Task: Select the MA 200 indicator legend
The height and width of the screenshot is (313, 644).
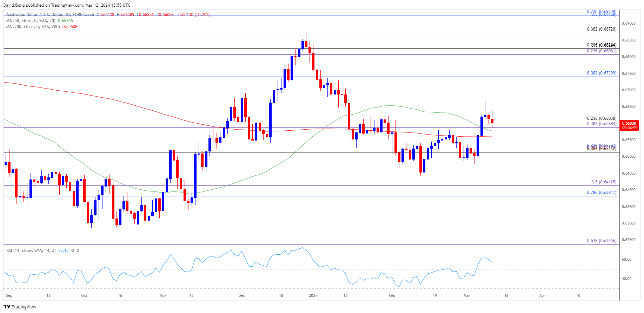Action: 33,27
